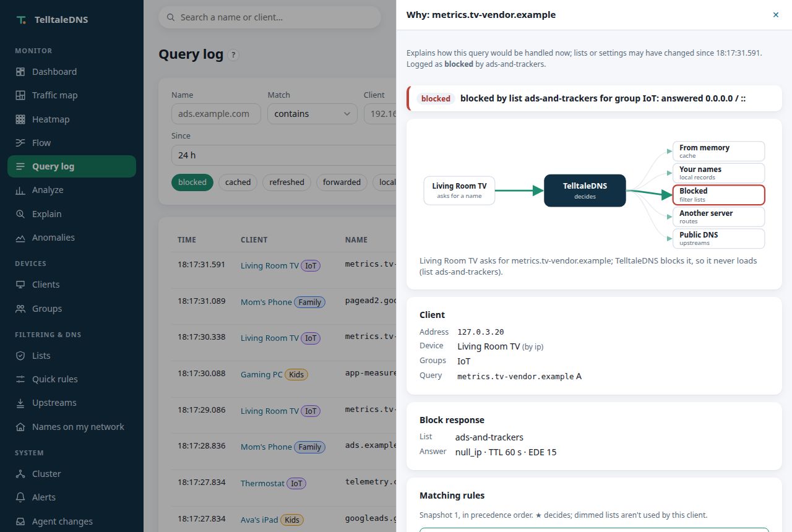Open Names on my network icon
This screenshot has width=792, height=532.
(x=20, y=427)
